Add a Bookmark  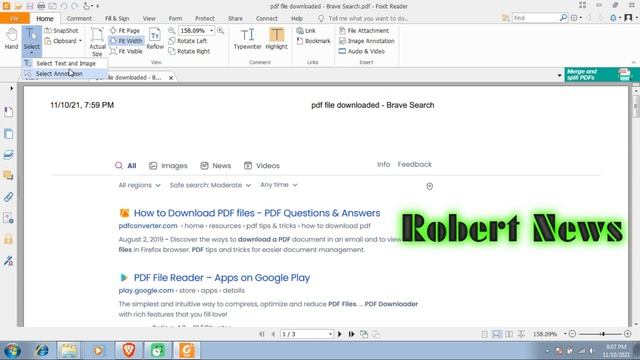point(313,41)
